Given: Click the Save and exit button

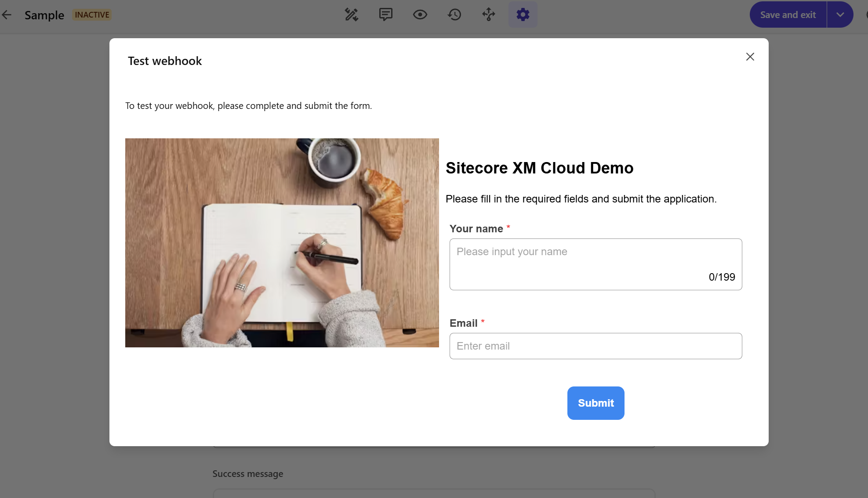Looking at the screenshot, I should point(788,15).
